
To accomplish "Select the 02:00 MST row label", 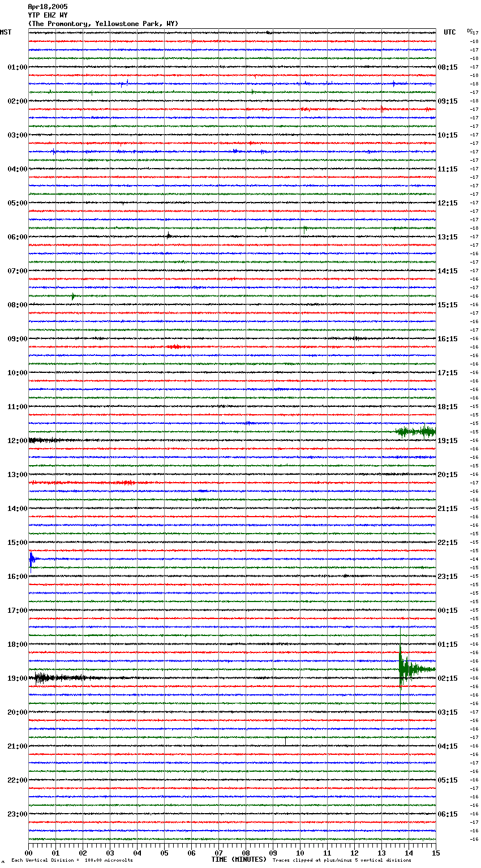I will pos(18,101).
